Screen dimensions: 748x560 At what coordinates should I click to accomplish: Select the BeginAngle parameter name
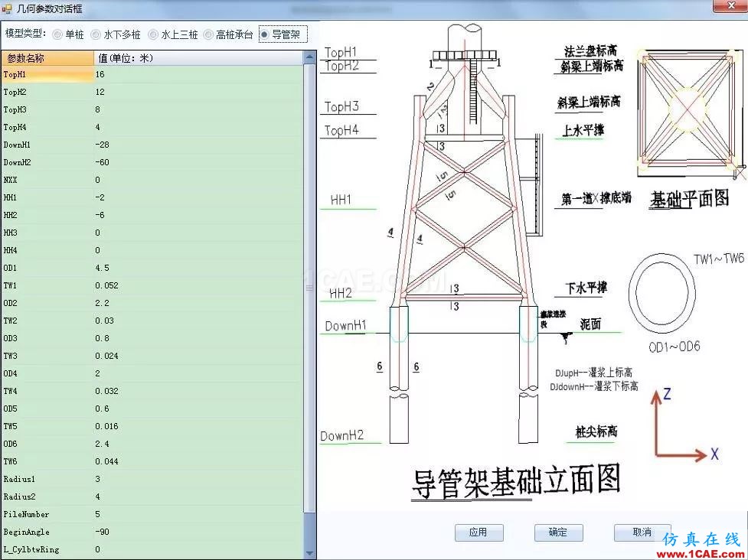[47, 532]
